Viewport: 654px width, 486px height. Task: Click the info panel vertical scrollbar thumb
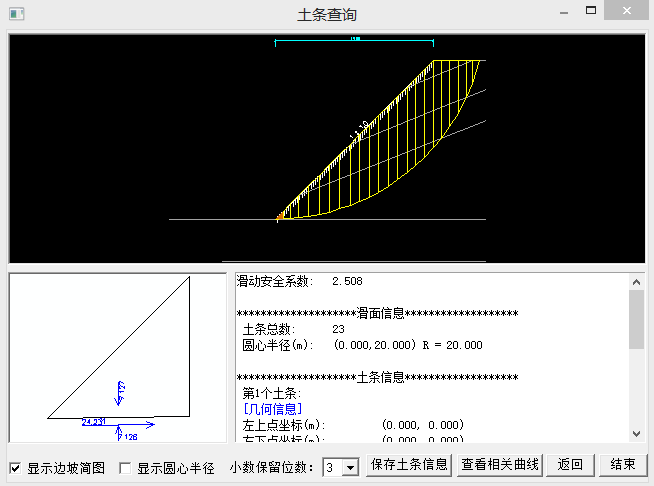tap(636, 320)
